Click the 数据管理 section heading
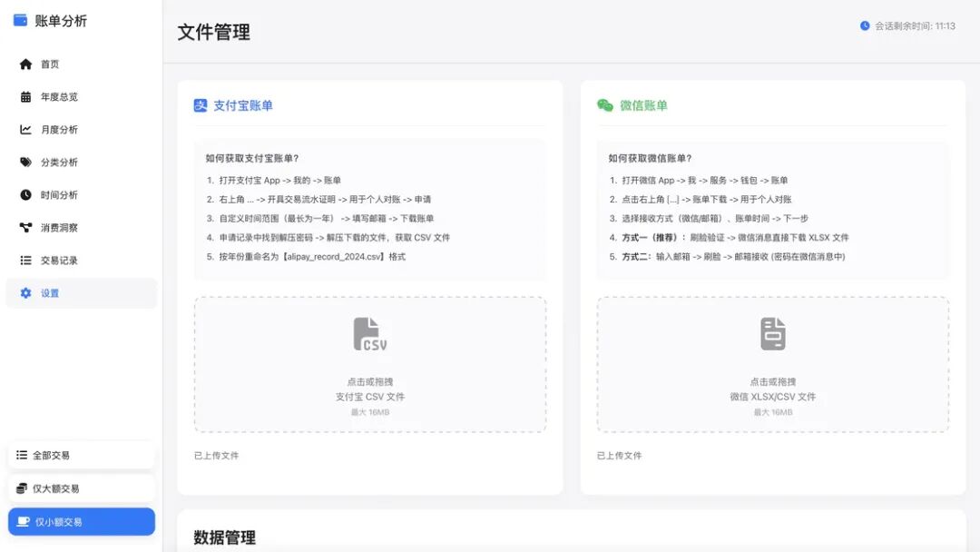980x552 pixels. 225,537
